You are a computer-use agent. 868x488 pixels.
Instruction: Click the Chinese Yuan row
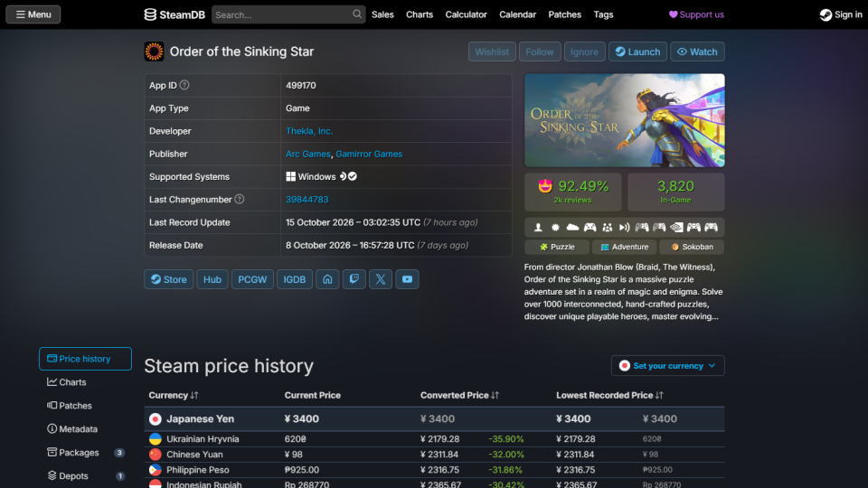coord(434,455)
